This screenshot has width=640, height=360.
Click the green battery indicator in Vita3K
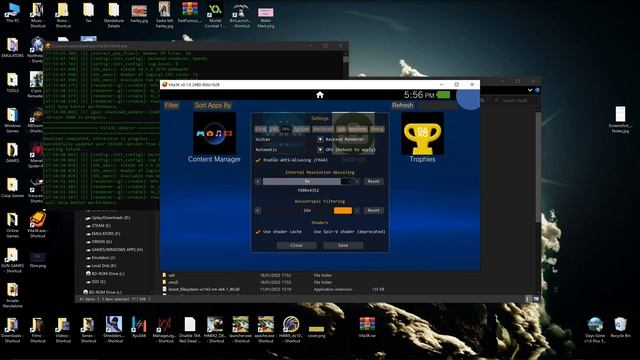444,95
